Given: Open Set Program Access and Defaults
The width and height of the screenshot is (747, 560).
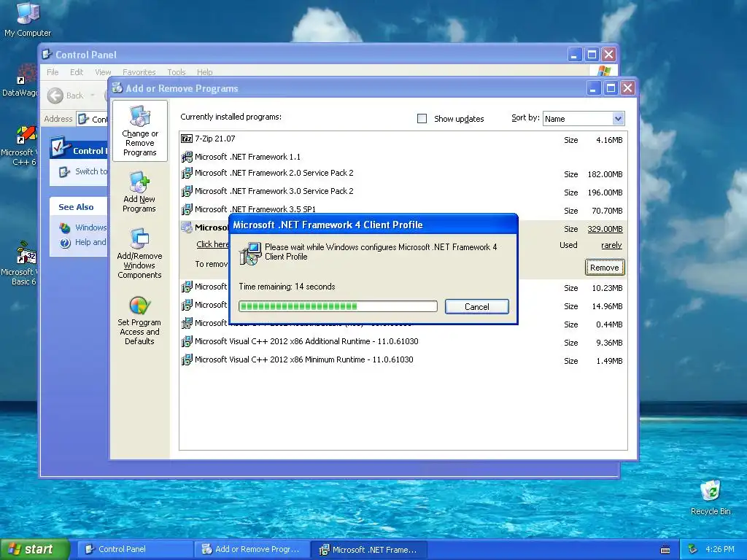Looking at the screenshot, I should pos(139,320).
